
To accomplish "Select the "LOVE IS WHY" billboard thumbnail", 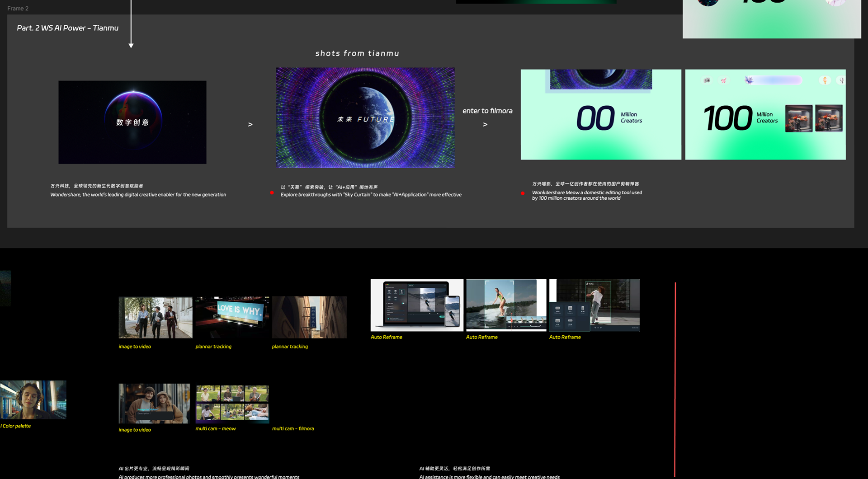I will (232, 317).
